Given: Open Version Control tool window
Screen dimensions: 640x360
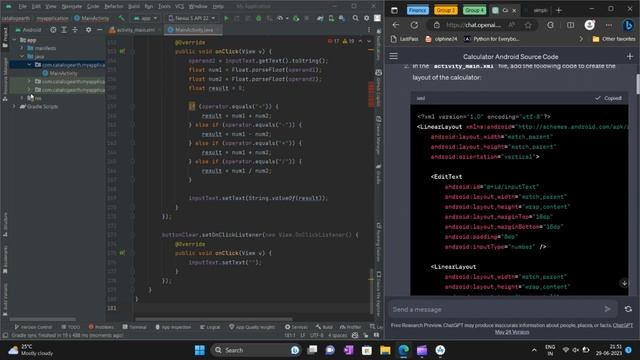Looking at the screenshot, I should (x=33, y=327).
